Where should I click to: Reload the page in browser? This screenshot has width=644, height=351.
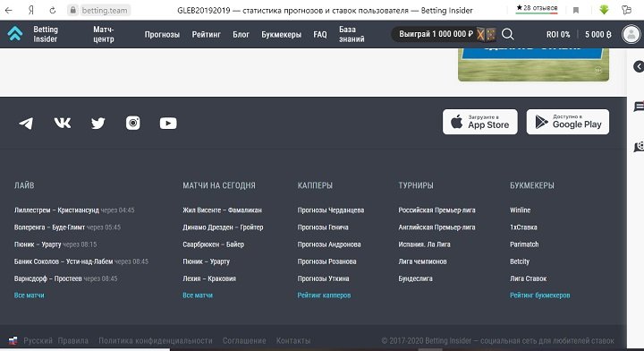click(52, 10)
